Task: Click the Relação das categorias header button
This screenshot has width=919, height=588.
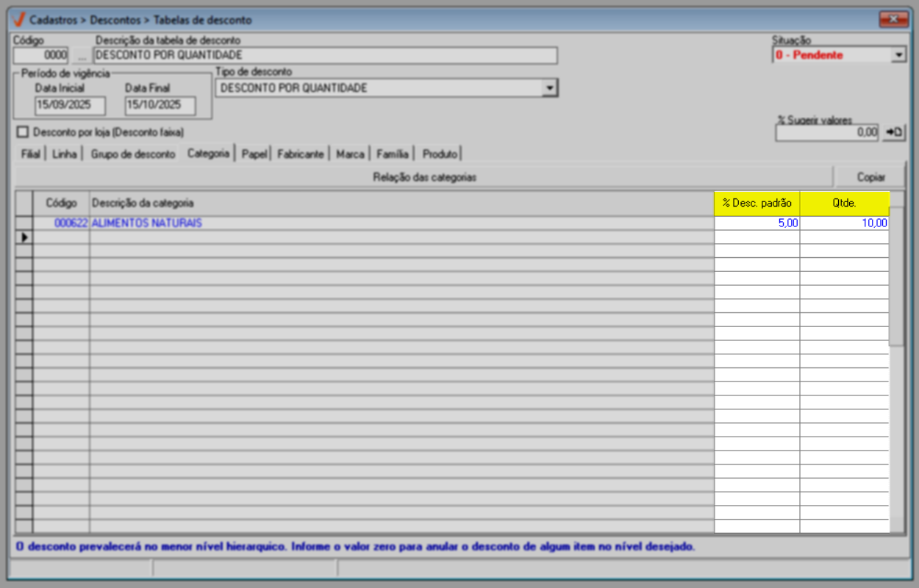Action: (x=425, y=177)
